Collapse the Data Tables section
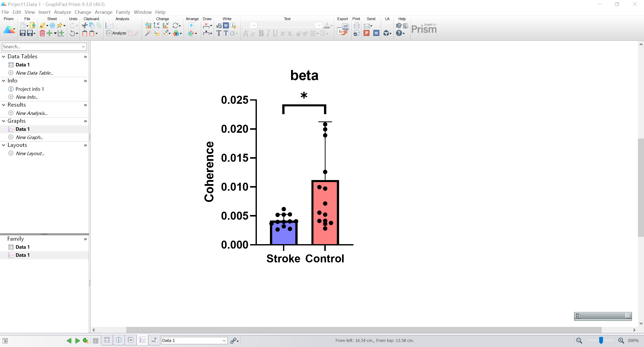This screenshot has height=347, width=644. point(4,57)
